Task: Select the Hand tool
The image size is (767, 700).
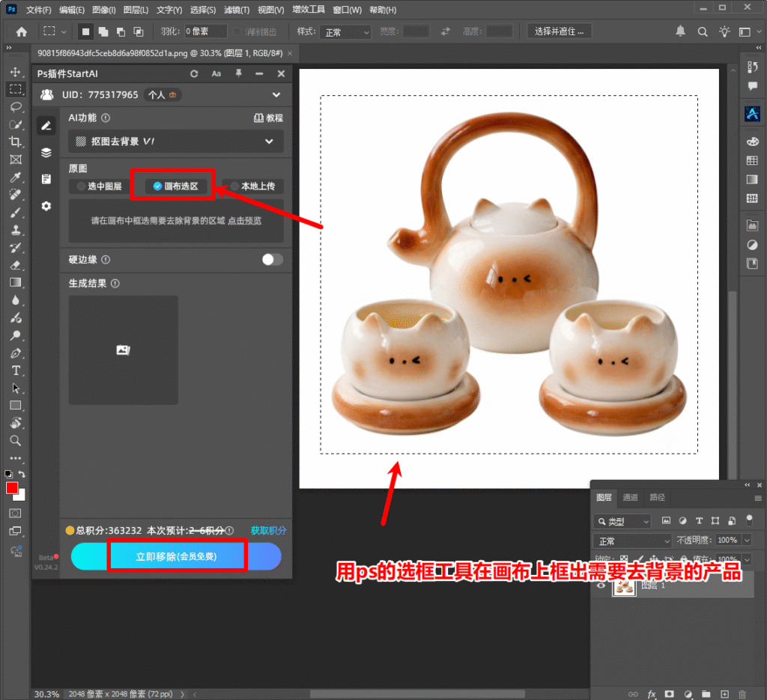Action: coord(15,423)
